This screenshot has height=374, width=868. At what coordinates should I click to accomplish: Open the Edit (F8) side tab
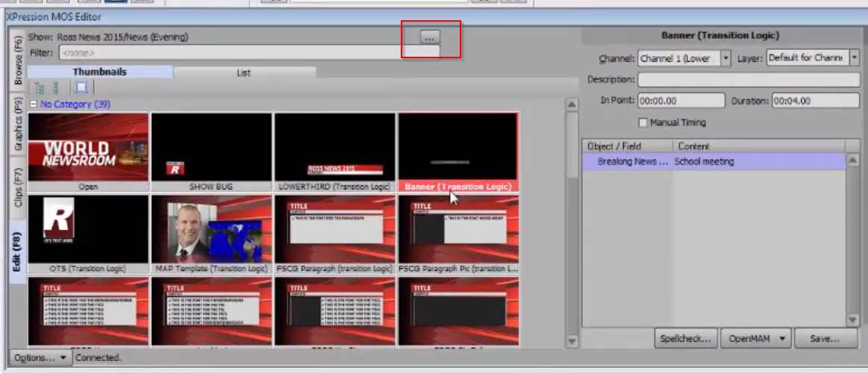(18, 251)
